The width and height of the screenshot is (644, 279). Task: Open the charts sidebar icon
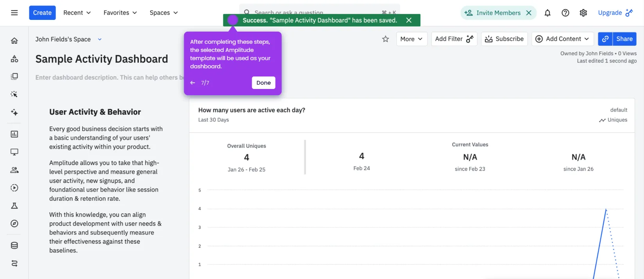coord(14,134)
